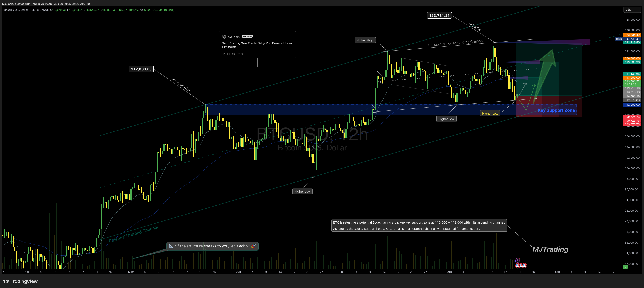
Task: Open the MJElahifx author name
Action: (x=234, y=37)
